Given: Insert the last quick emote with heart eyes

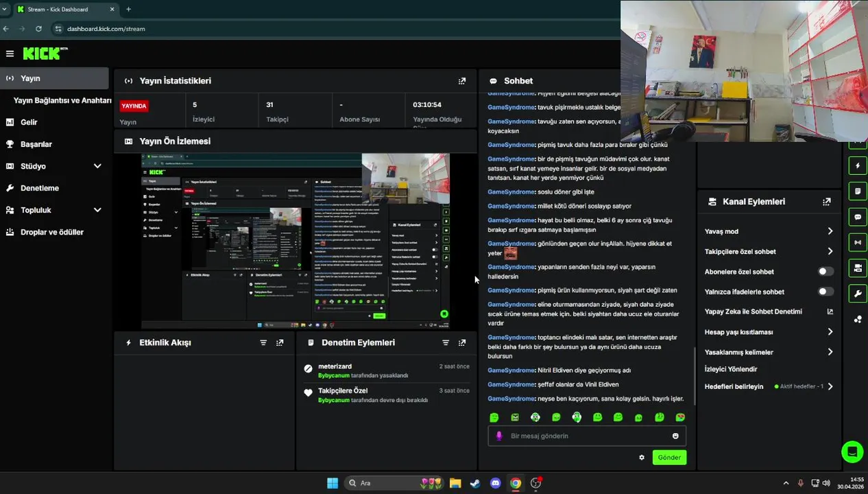Looking at the screenshot, I should tap(680, 417).
